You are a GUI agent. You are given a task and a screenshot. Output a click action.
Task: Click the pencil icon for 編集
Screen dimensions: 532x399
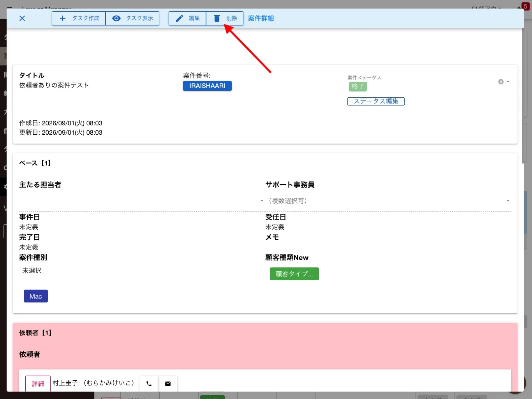tap(179, 18)
